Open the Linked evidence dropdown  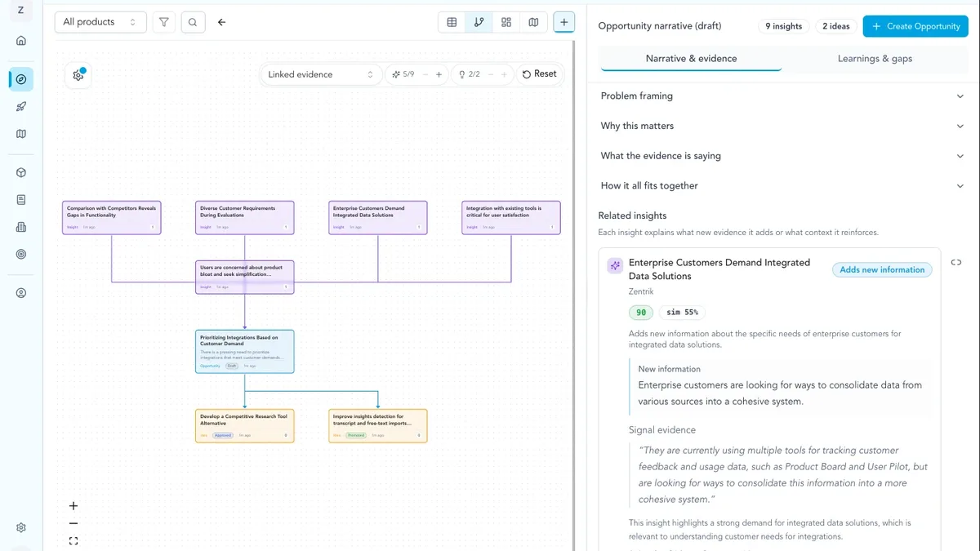click(321, 74)
